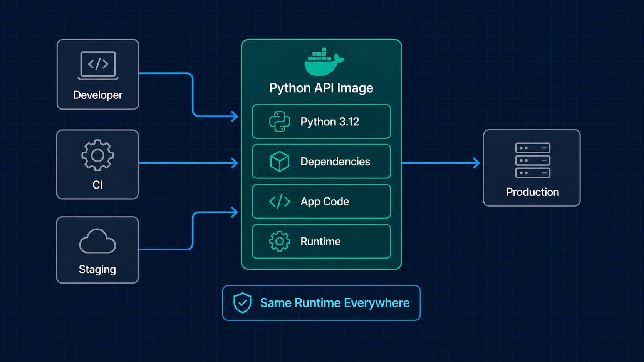The image size is (644, 362).
Task: Click the Production label text
Action: pyautogui.click(x=532, y=192)
